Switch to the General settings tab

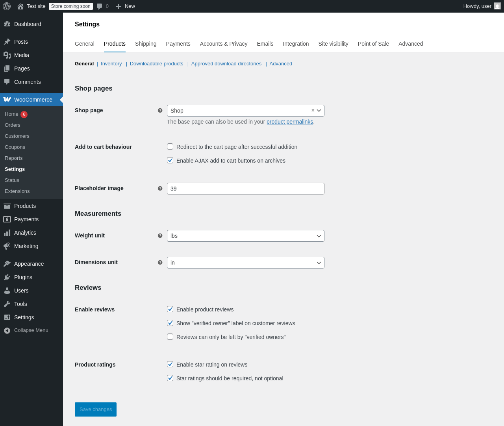85,44
